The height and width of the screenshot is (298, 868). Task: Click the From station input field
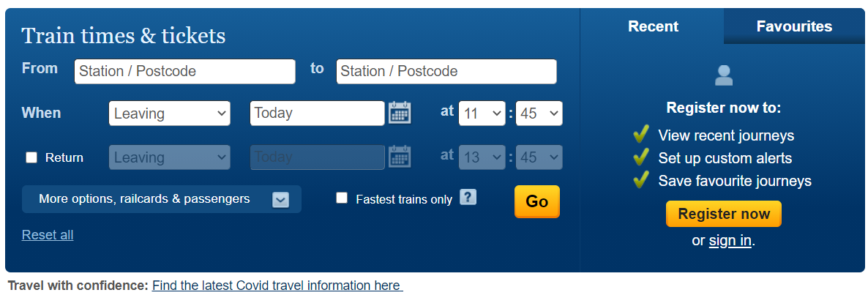tap(184, 72)
